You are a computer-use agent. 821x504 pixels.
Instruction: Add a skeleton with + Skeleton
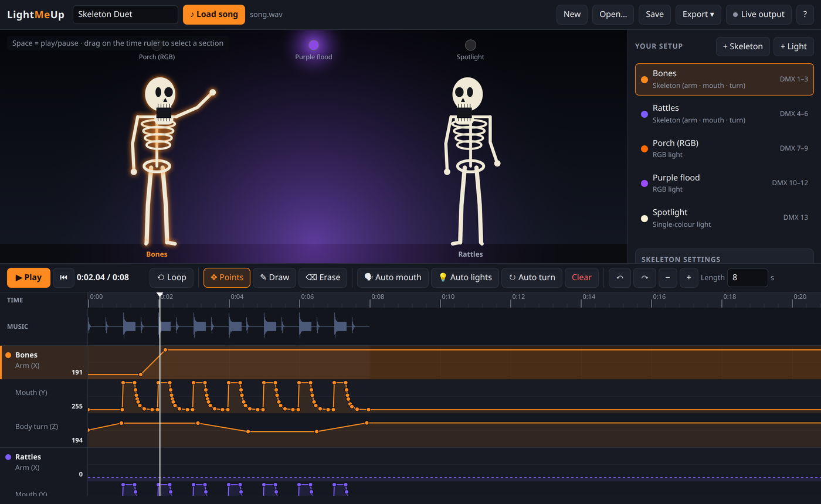[743, 46]
